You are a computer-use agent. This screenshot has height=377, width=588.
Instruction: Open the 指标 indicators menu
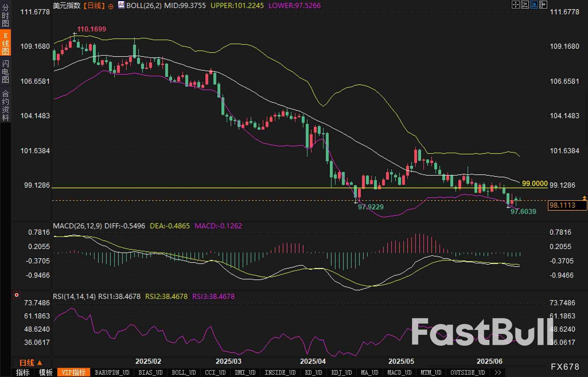pos(23,372)
